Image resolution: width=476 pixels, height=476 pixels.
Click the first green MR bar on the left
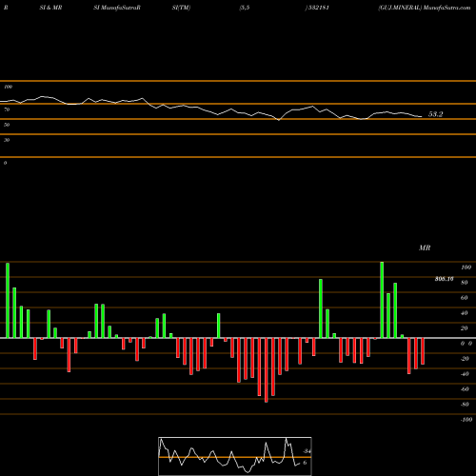[8, 301]
